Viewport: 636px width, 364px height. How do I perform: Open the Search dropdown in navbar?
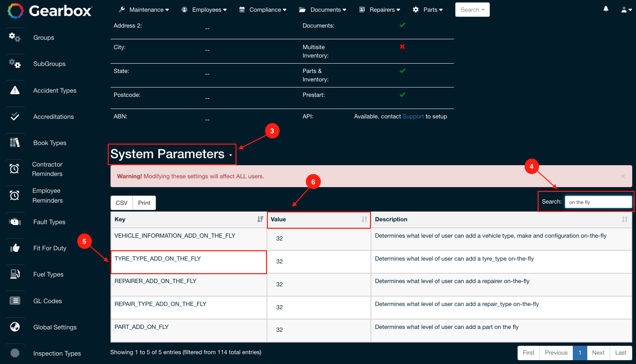[472, 9]
